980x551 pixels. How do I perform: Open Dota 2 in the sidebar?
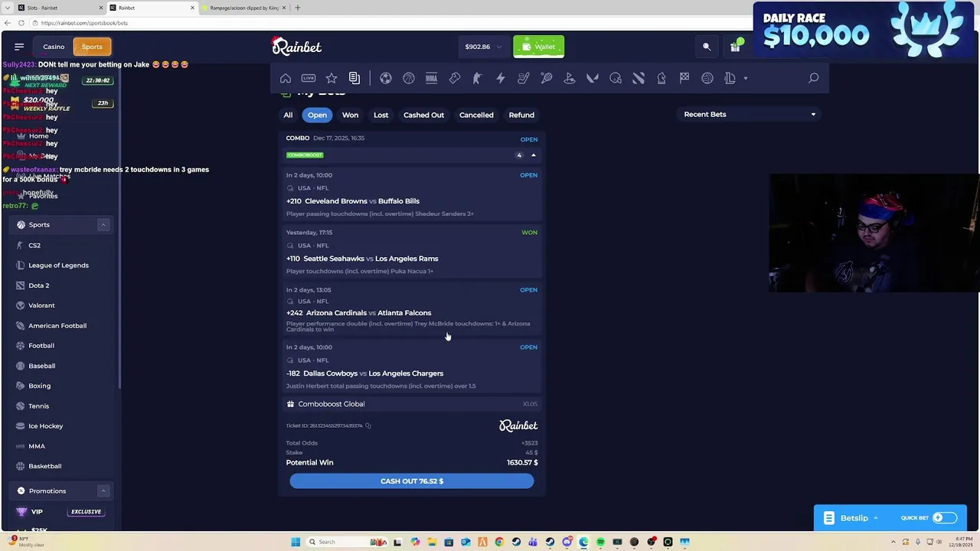coord(38,285)
